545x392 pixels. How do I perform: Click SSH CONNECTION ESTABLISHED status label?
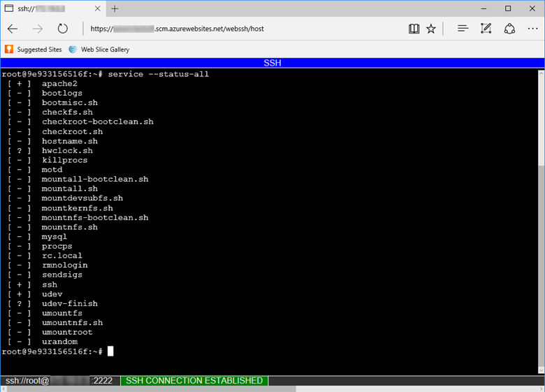click(x=194, y=381)
